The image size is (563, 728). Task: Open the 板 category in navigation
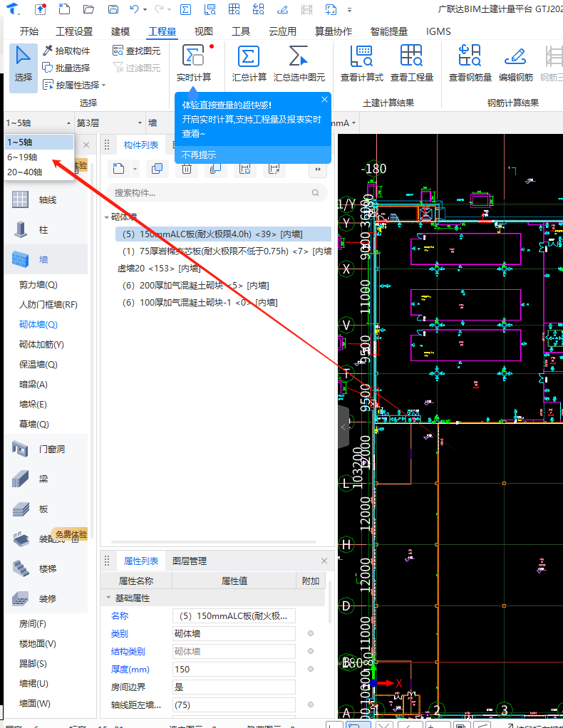click(46, 509)
